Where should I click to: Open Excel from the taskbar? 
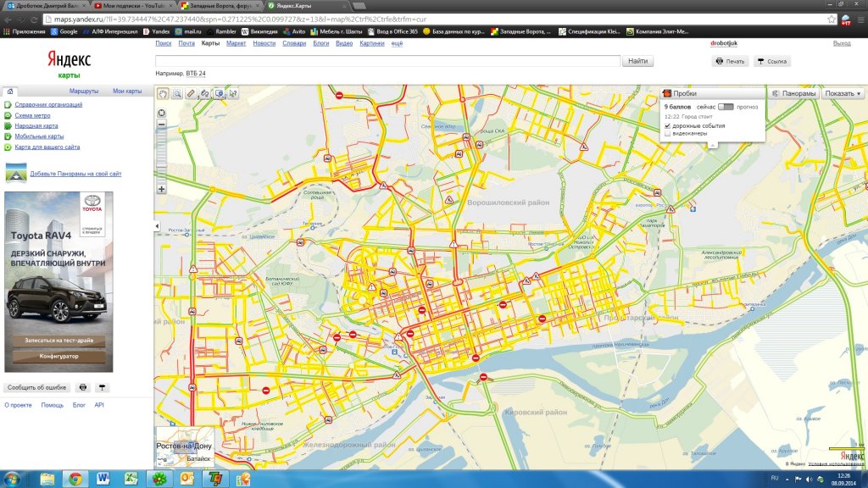[x=131, y=479]
